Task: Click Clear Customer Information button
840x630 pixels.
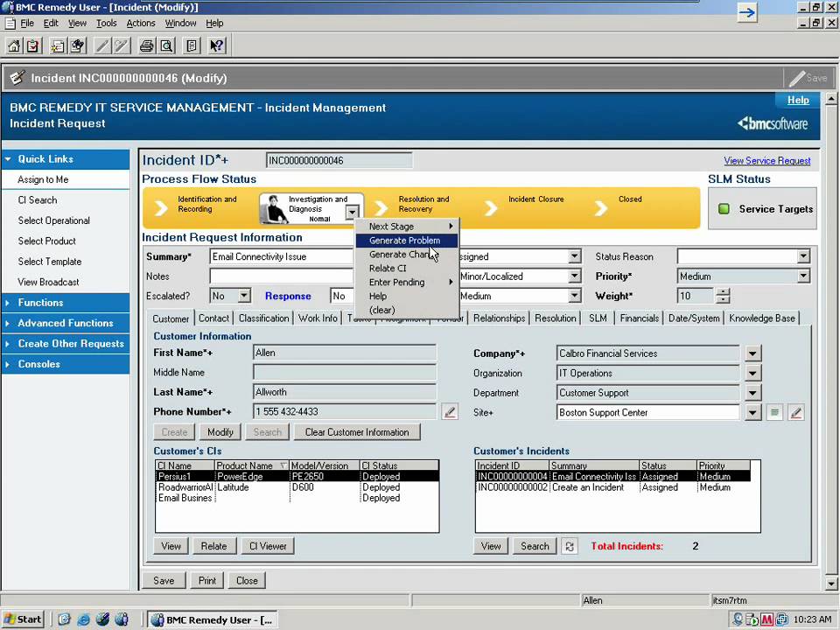Action: coord(357,432)
